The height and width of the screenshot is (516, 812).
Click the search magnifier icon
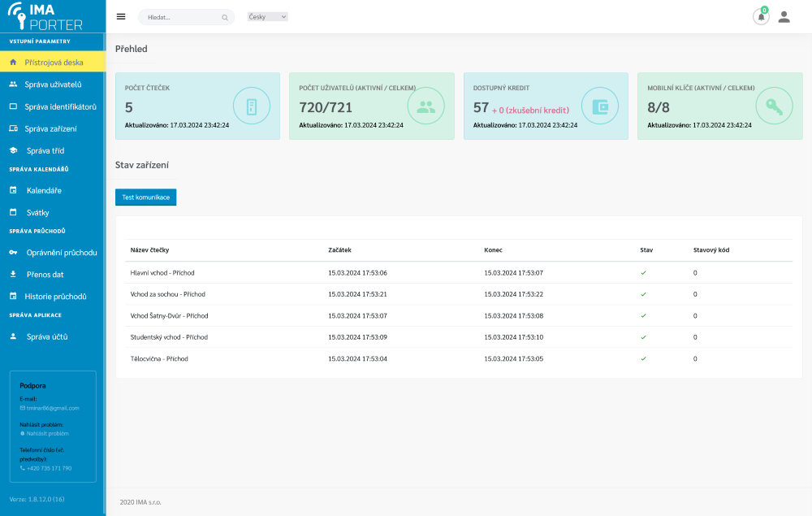tap(225, 18)
